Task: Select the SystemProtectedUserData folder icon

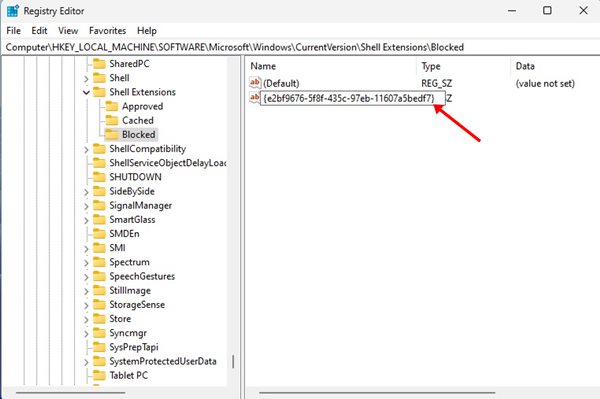Action: pyautogui.click(x=99, y=361)
